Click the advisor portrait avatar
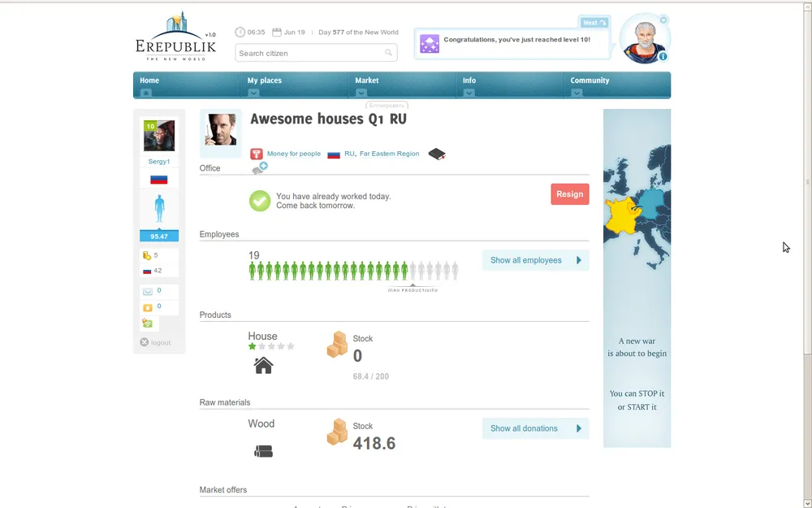The width and height of the screenshot is (812, 508). coord(646,39)
